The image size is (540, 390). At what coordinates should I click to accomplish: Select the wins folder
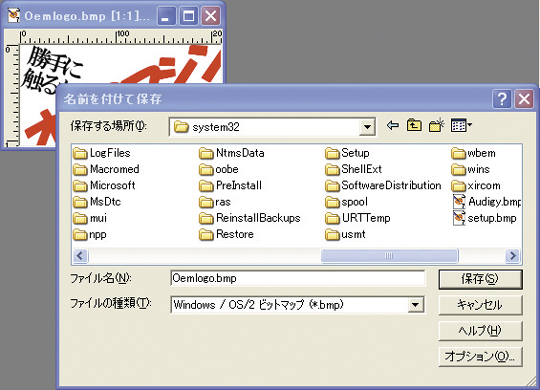tap(470, 169)
